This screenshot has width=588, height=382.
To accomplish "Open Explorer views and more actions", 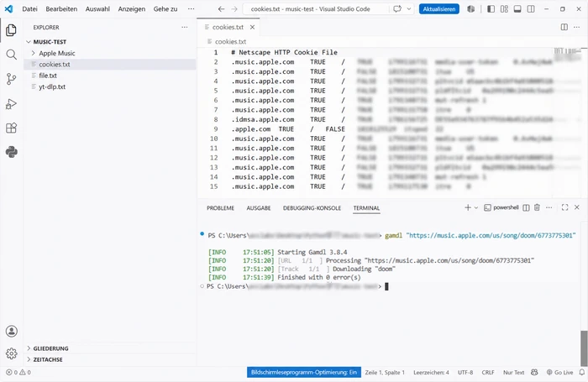I will (x=185, y=27).
